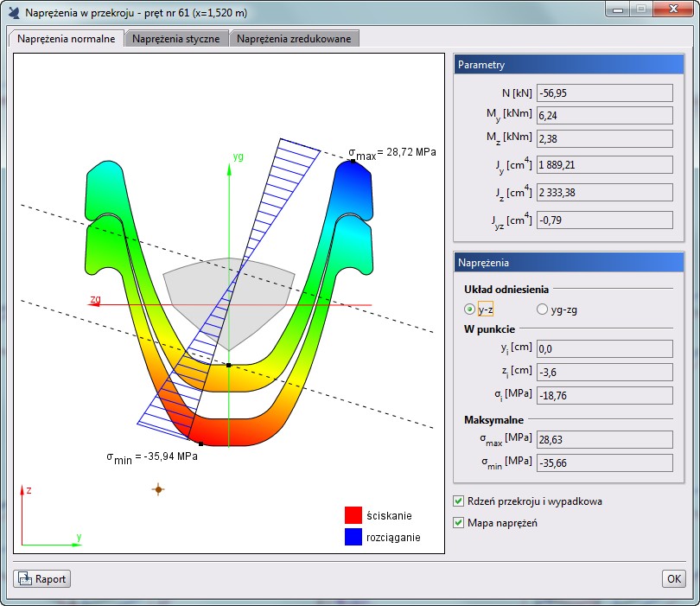700x606 pixels.
Task: Click the Układ odniesienia heading
Action: pyautogui.click(x=506, y=290)
